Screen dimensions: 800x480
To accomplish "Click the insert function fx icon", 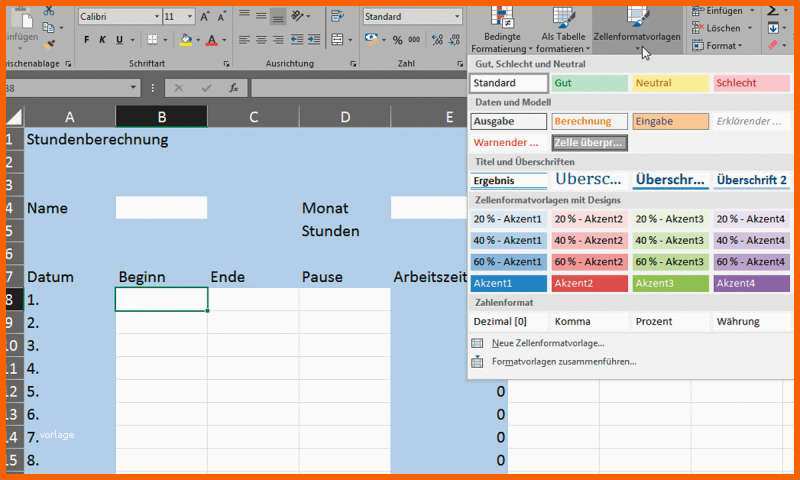I will pos(233,88).
